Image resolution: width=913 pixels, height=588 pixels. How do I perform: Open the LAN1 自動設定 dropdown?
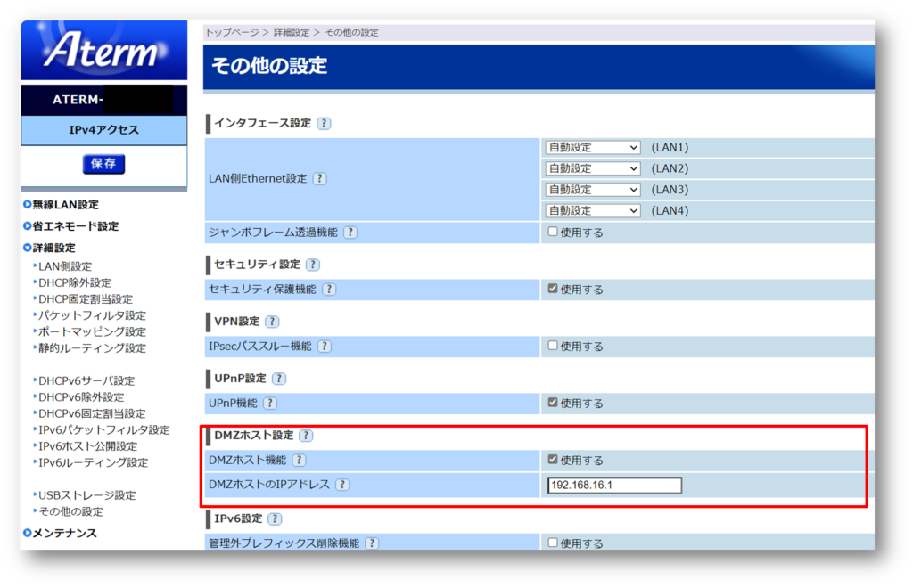click(x=593, y=147)
